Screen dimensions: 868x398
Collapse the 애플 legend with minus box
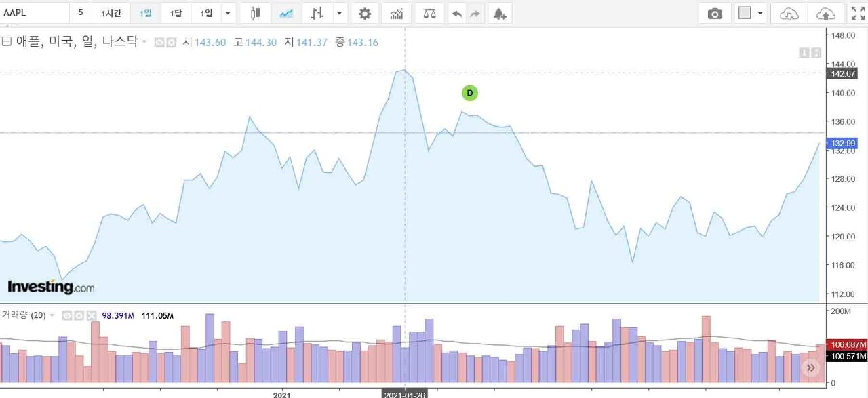7,42
